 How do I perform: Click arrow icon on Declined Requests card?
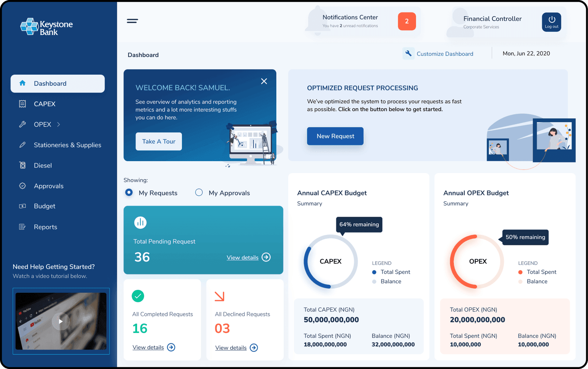pos(254,348)
